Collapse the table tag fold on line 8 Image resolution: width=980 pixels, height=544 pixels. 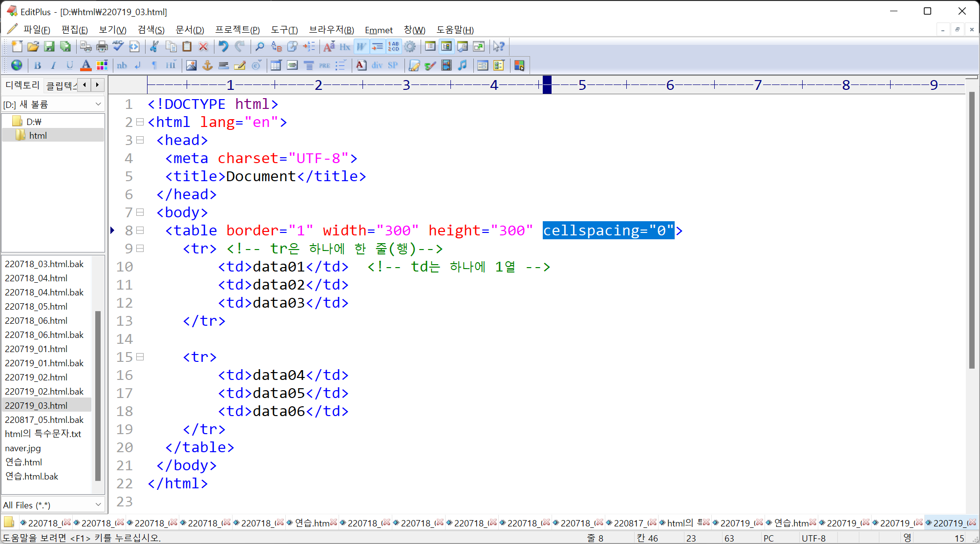point(140,230)
